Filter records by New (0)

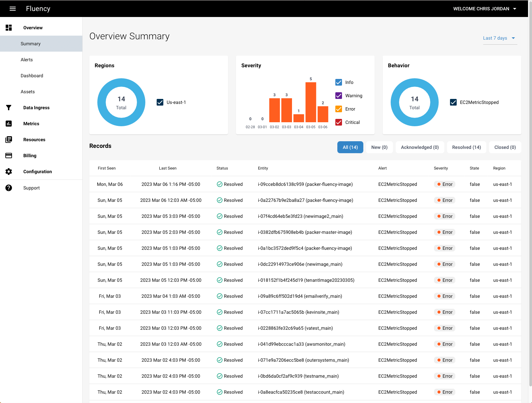[379, 147]
